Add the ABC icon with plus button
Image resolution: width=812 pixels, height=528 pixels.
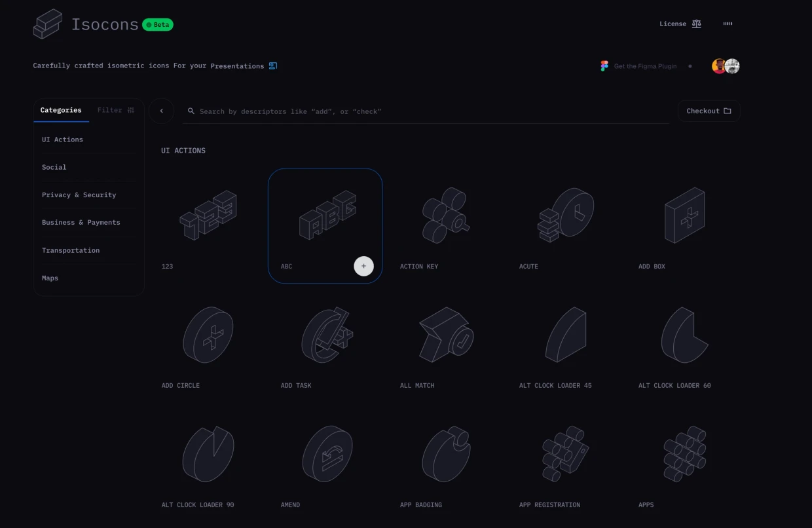(364, 266)
